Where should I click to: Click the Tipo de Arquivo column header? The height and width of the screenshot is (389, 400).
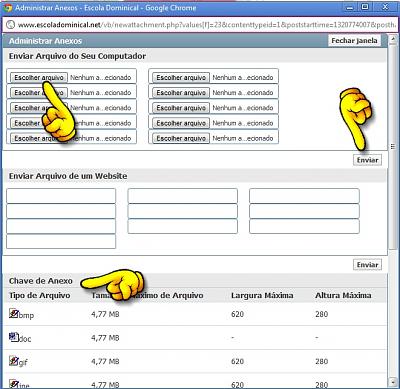tap(40, 295)
